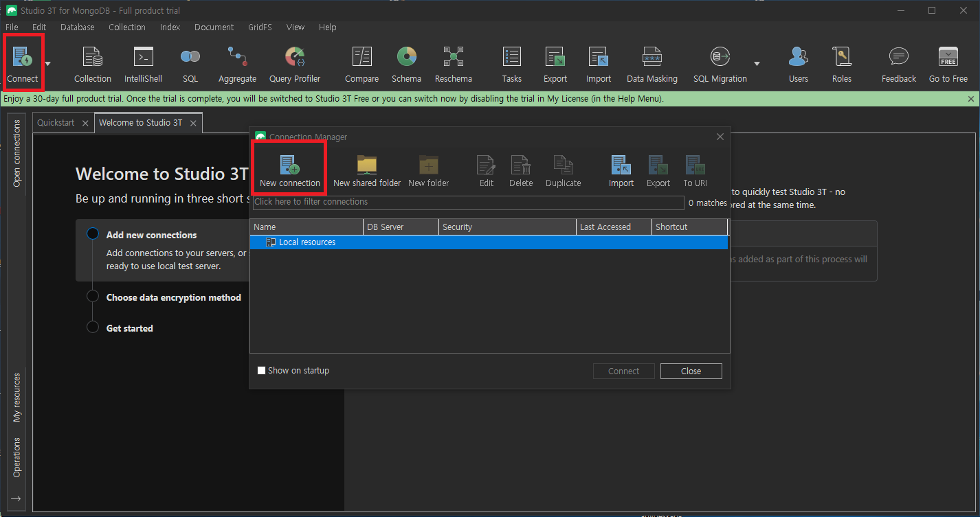This screenshot has height=517, width=980.
Task: Close the Welcome to Studio 3T tab
Action: [194, 124]
